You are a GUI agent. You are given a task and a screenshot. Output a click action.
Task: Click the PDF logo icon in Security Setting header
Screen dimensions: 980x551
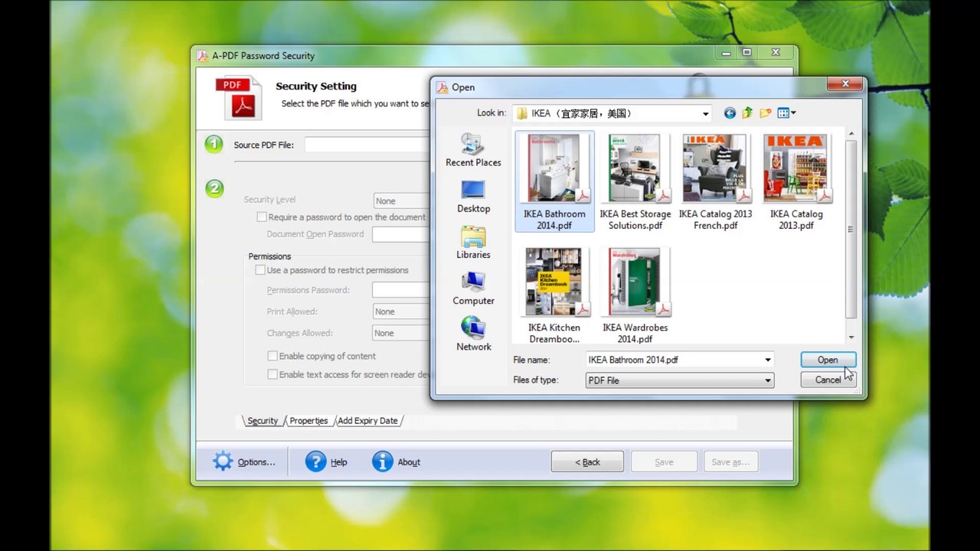point(238,97)
